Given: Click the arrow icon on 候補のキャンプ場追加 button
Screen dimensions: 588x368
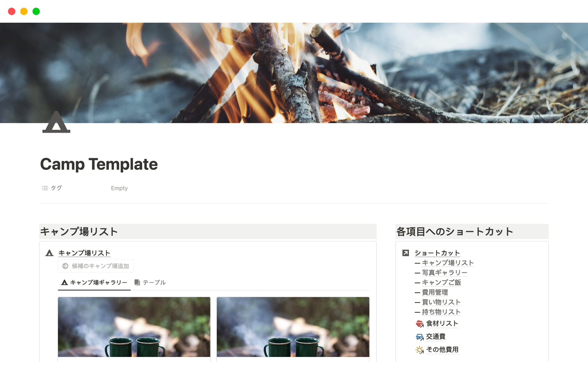Looking at the screenshot, I should click(65, 266).
